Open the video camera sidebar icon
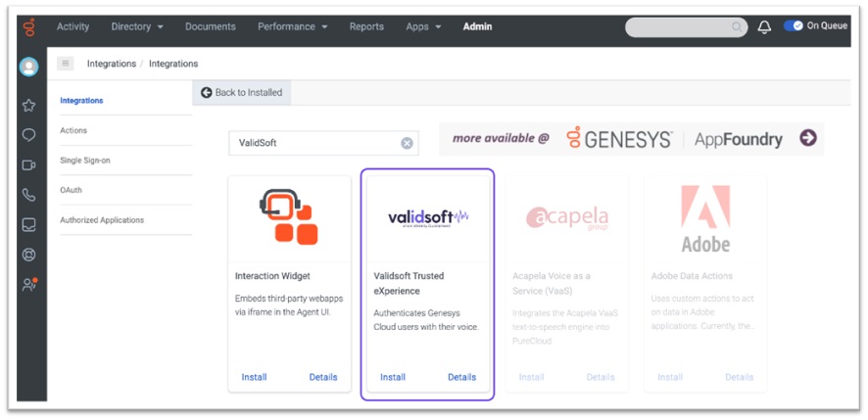The image size is (868, 420). (x=29, y=165)
